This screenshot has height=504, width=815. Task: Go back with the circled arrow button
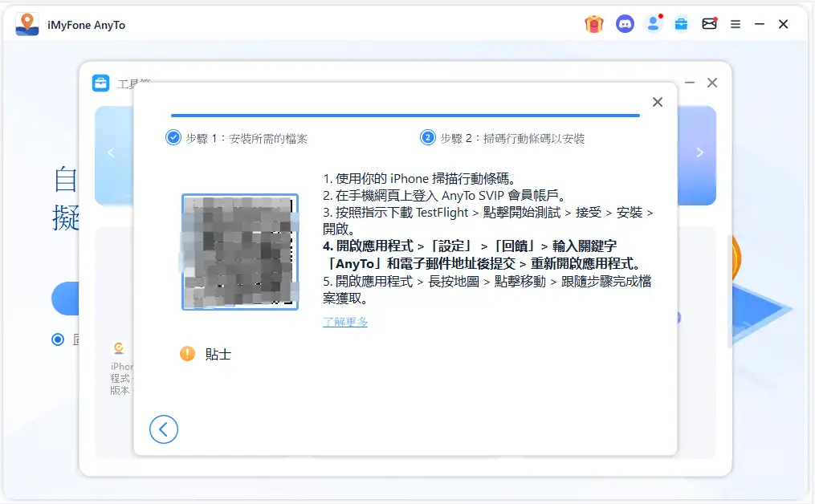click(164, 429)
